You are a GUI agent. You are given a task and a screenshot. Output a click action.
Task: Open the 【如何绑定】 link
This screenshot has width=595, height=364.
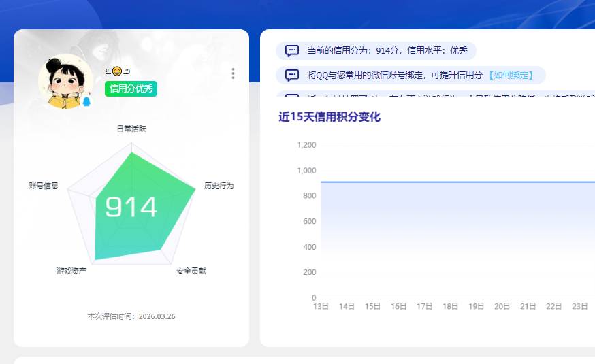(511, 75)
